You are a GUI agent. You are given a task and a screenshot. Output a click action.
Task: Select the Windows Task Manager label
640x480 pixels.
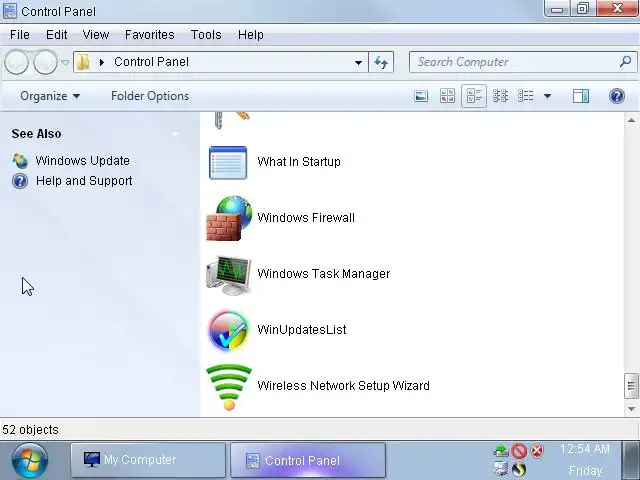pyautogui.click(x=324, y=274)
